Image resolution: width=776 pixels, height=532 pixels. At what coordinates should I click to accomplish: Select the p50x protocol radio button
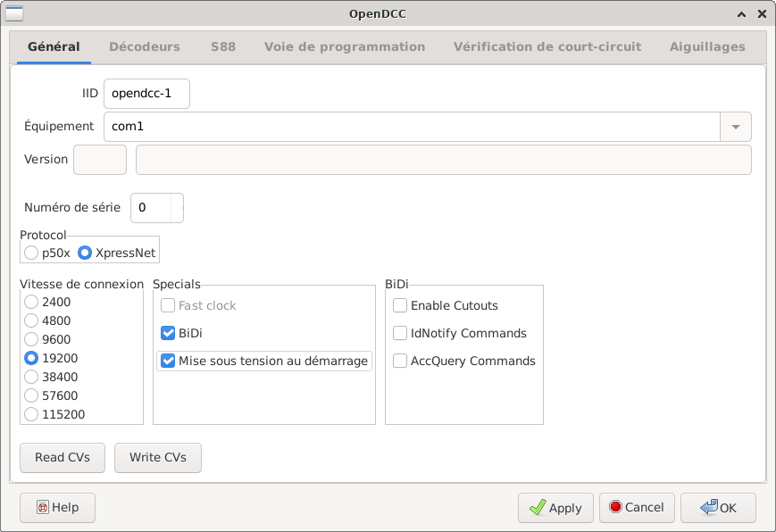[x=32, y=253]
